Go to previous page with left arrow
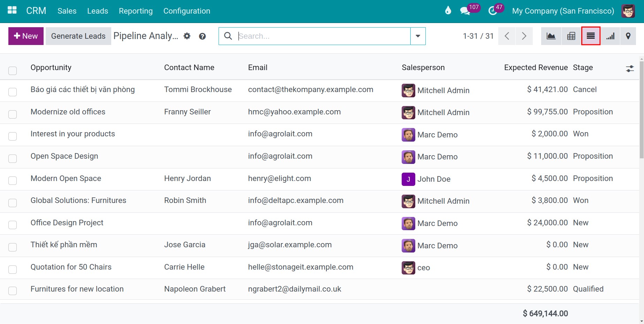Viewport: 644px width, 324px height. 507,36
